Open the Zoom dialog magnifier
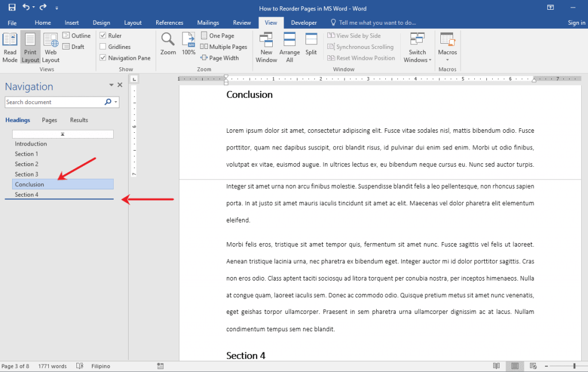This screenshot has height=372, width=588. click(168, 44)
